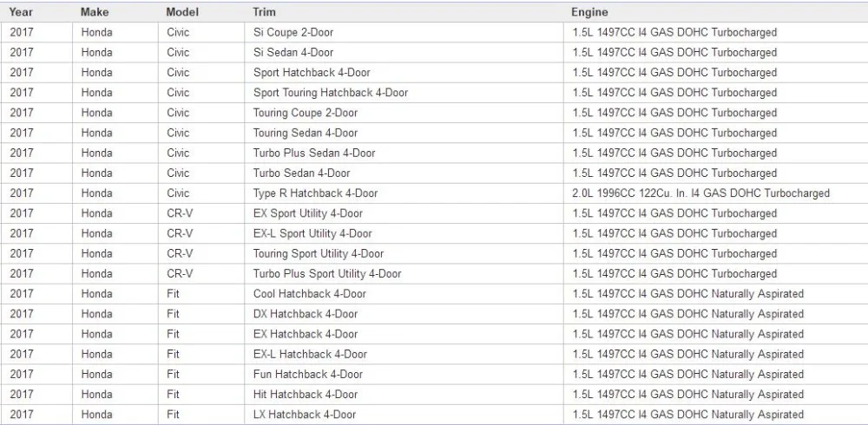Click the CR-V model cell in EX-L row
Screen dimensions: 868x425
click(202, 233)
